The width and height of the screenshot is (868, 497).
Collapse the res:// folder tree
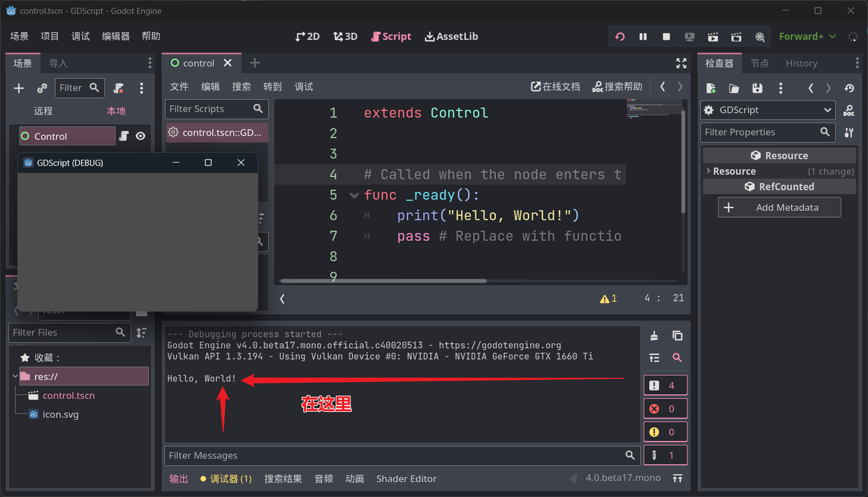pos(15,377)
